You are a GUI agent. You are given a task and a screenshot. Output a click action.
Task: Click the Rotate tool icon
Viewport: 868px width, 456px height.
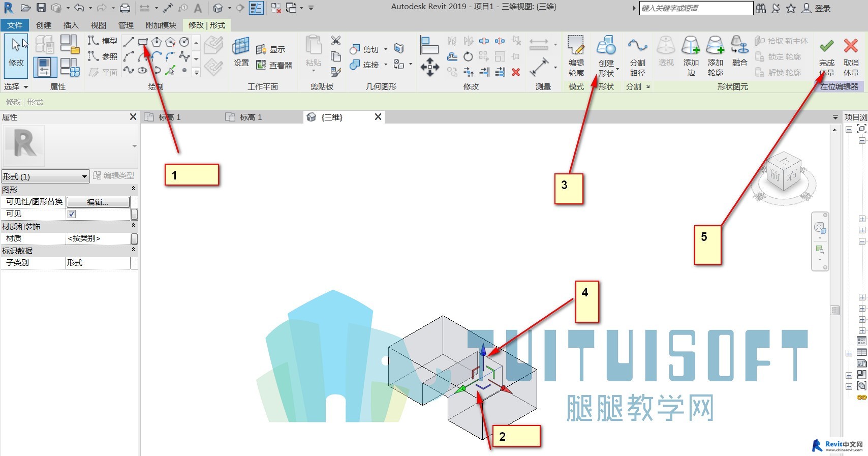468,56
